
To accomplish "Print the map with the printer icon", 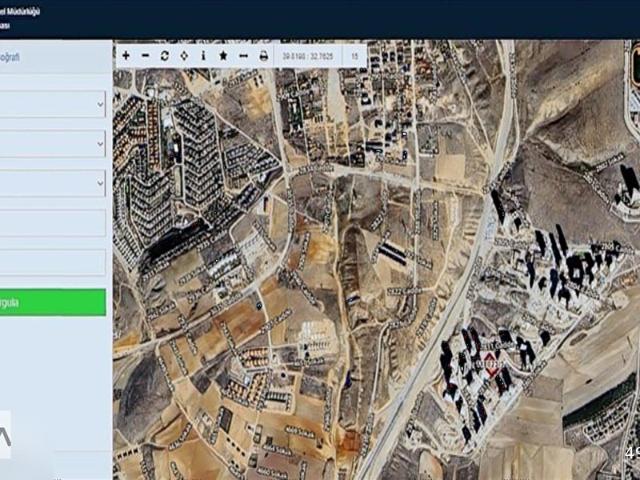I will (264, 56).
